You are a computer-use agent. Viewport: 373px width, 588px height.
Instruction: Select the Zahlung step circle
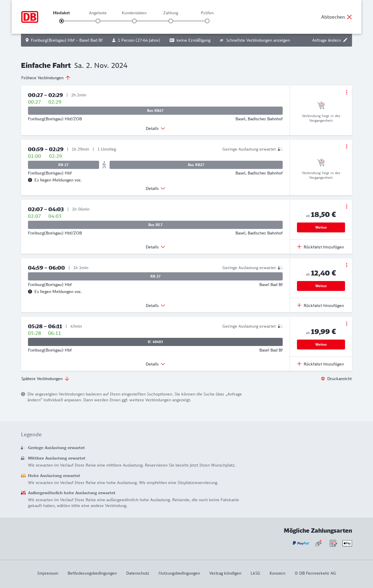click(171, 21)
